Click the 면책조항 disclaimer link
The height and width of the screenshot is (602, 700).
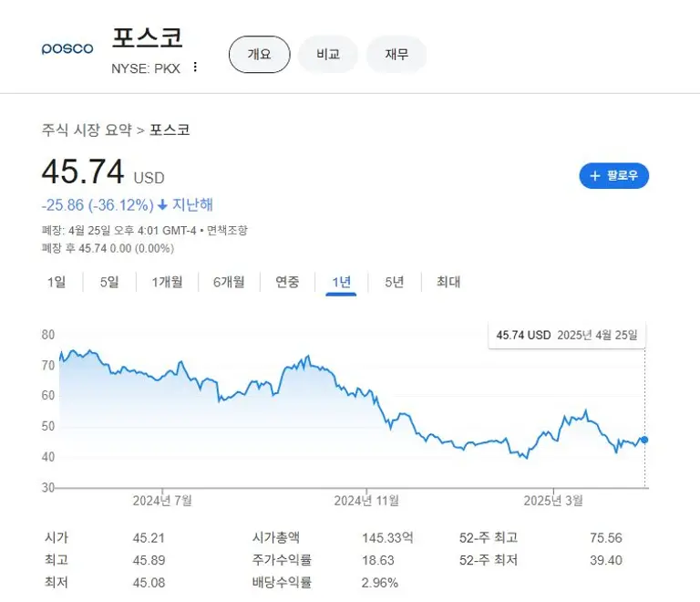[227, 231]
